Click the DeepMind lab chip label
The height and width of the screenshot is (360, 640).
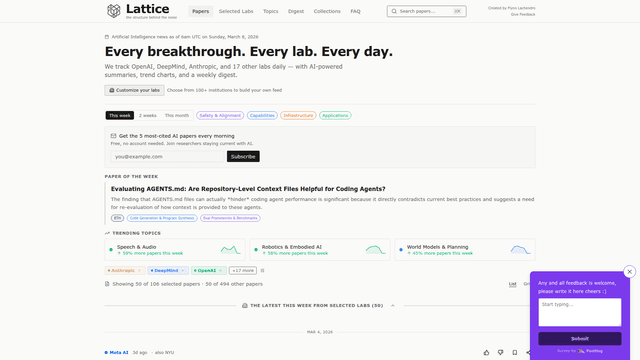pyautogui.click(x=166, y=271)
